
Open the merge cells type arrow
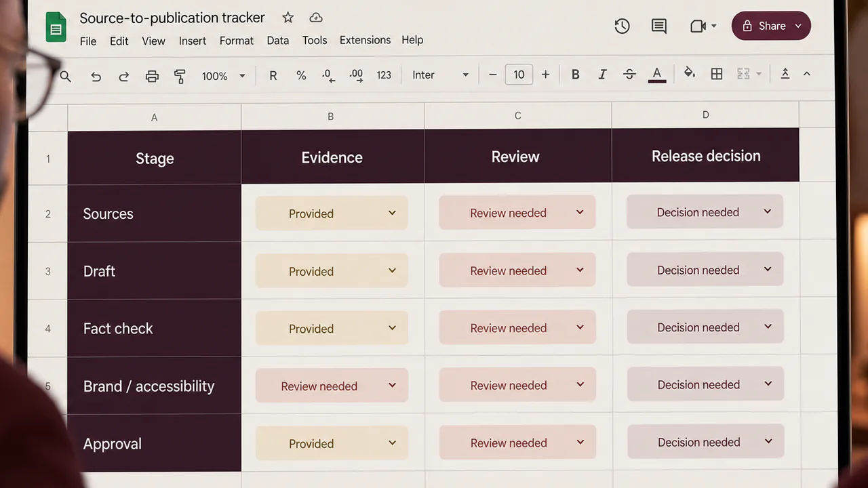tap(759, 74)
